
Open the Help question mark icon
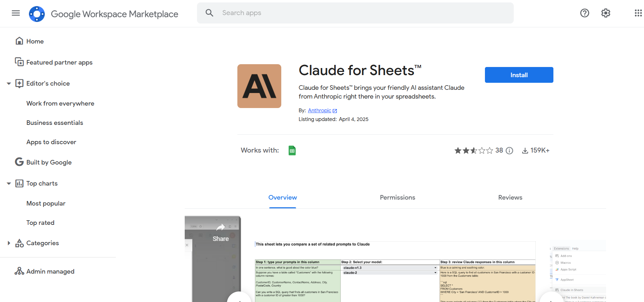585,13
